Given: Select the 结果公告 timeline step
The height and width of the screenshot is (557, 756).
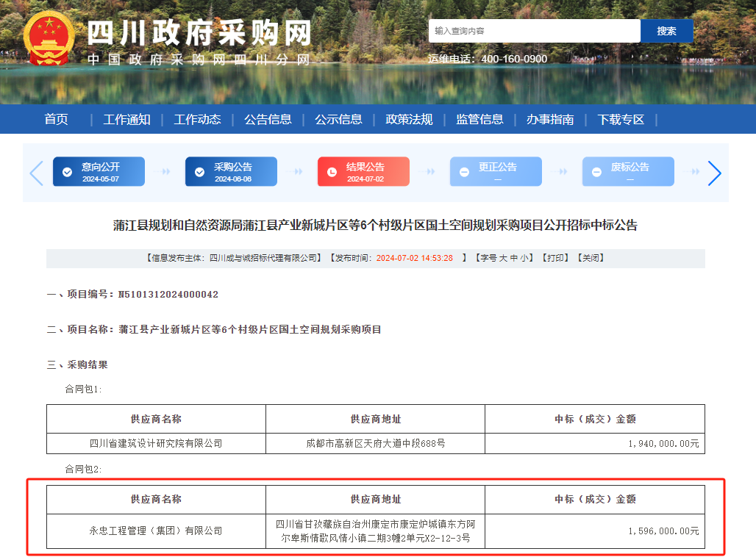Looking at the screenshot, I should (x=363, y=172).
